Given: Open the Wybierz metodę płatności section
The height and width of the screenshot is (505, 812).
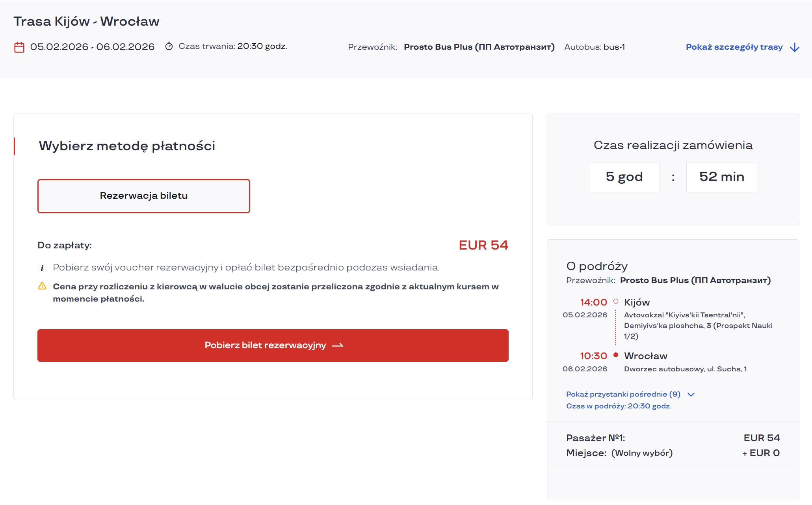Looking at the screenshot, I should tap(126, 146).
